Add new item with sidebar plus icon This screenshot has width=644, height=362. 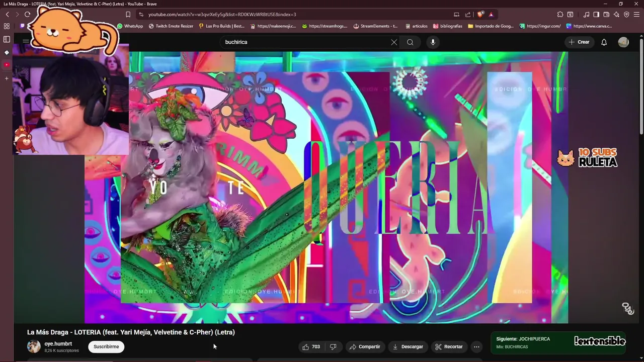(x=7, y=78)
